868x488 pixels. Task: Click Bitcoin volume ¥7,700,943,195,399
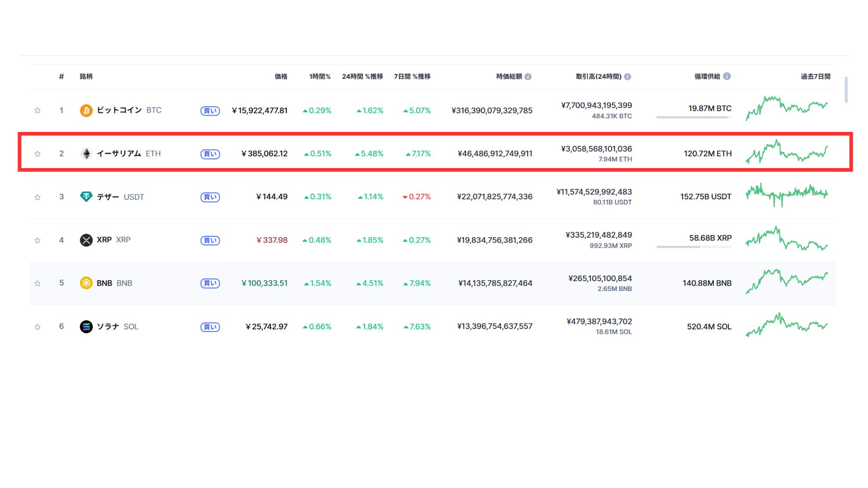(x=597, y=105)
